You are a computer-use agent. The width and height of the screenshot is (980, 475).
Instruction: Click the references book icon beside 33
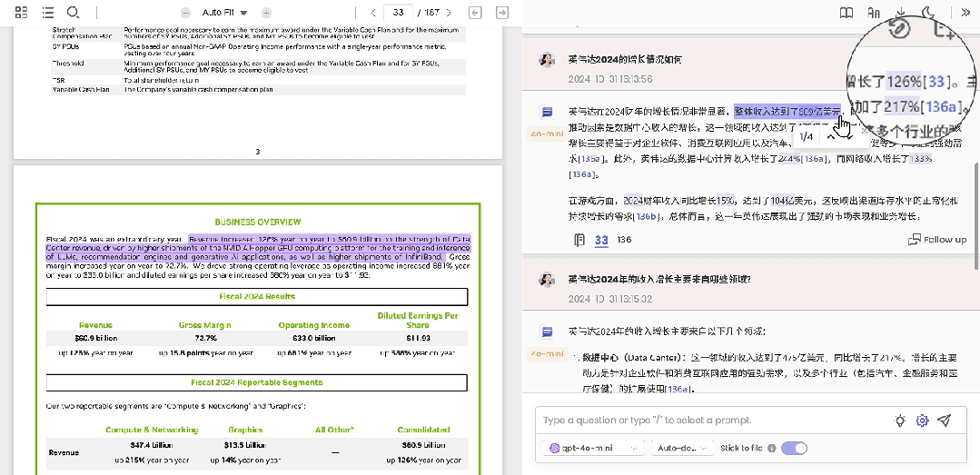pos(579,240)
